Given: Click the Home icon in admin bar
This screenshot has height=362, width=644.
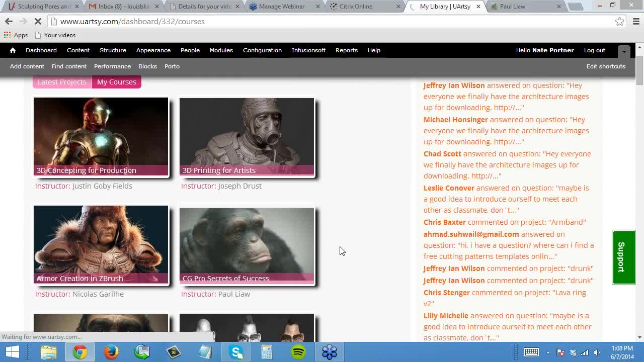Looking at the screenshot, I should [13, 50].
